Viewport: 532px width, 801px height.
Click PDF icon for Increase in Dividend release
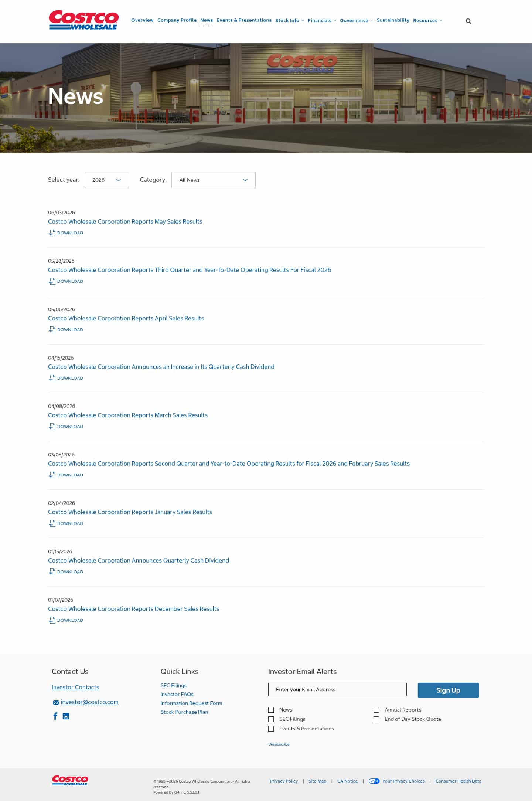click(52, 378)
